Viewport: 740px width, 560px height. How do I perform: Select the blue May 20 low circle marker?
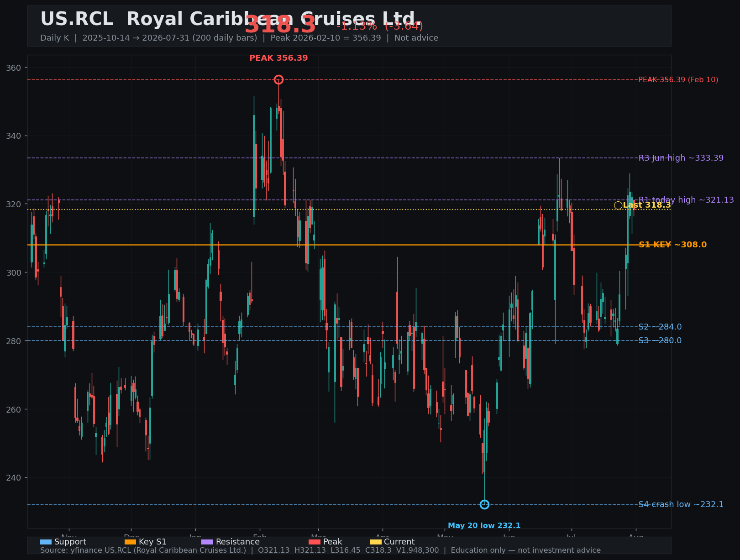pos(484,504)
